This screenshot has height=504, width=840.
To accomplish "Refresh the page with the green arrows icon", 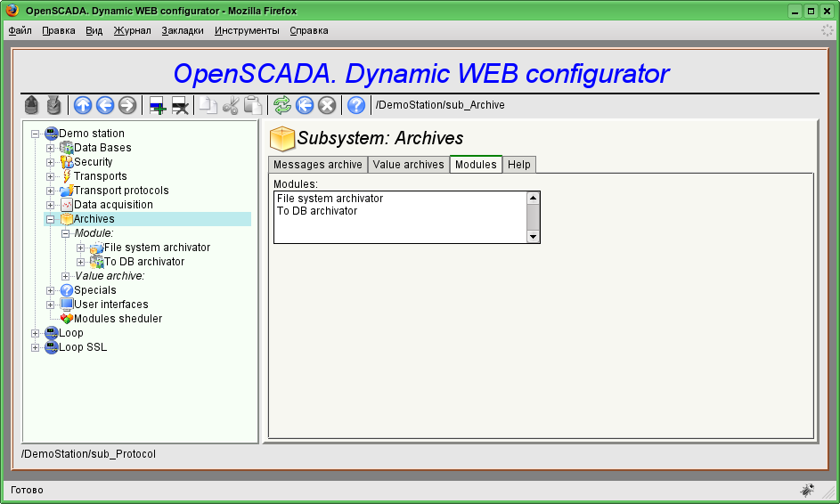I will (282, 105).
